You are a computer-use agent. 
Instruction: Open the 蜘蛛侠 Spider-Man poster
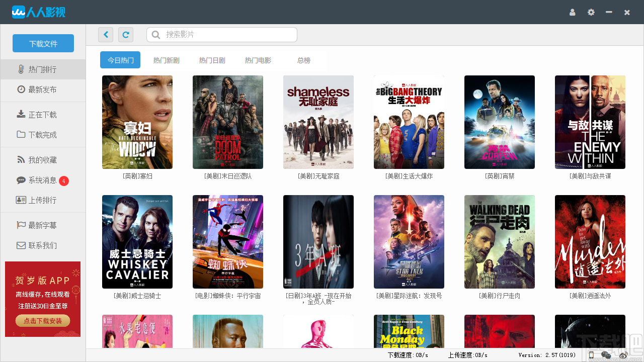pos(228,242)
